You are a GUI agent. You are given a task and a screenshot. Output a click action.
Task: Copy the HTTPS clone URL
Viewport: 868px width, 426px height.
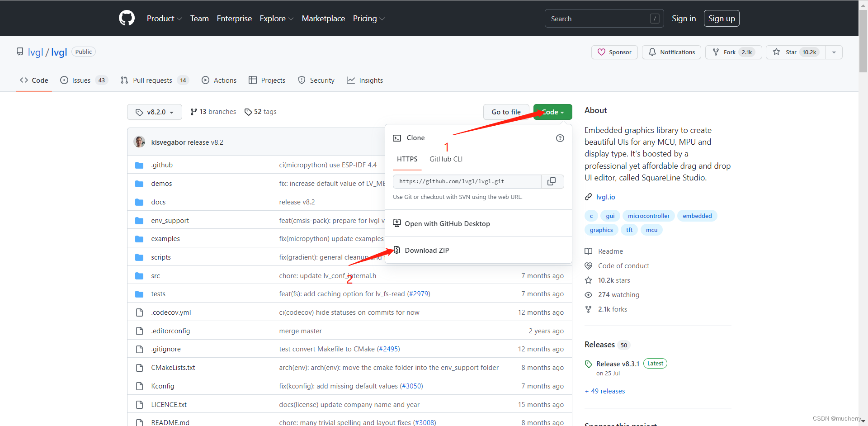pyautogui.click(x=552, y=181)
